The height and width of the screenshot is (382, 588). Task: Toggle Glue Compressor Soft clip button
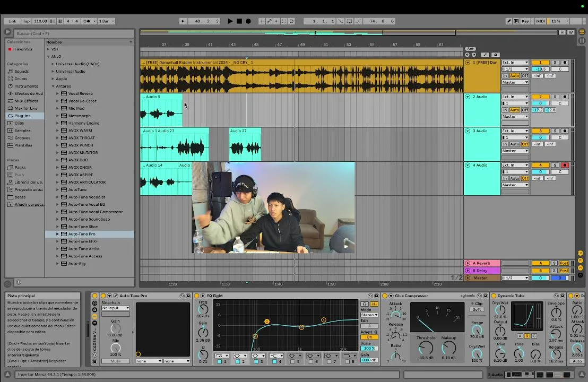[477, 310]
